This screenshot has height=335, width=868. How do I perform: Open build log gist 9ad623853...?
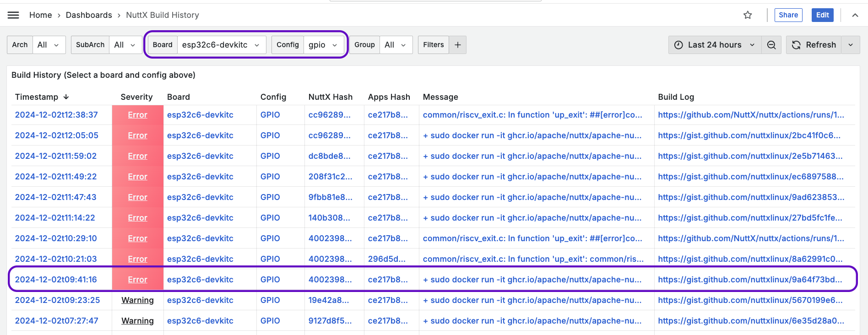(x=751, y=197)
